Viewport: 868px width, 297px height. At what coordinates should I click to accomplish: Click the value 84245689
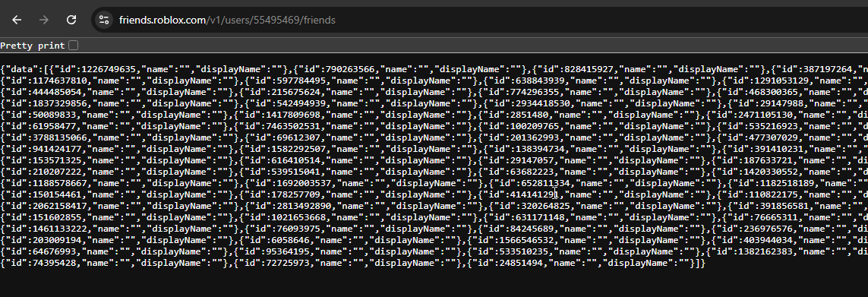[532, 229]
